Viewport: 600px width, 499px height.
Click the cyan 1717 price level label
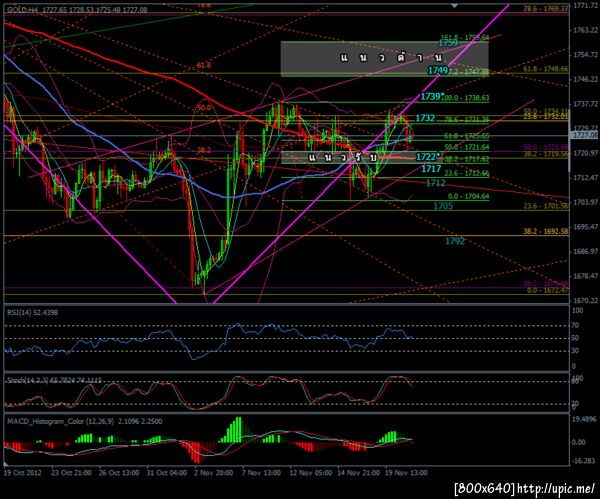click(431, 169)
